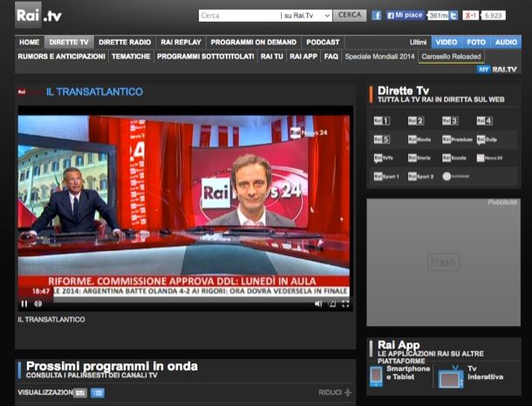This screenshot has height=406, width=532.
Task: Switch schedule to grid view
Action: pos(80,393)
